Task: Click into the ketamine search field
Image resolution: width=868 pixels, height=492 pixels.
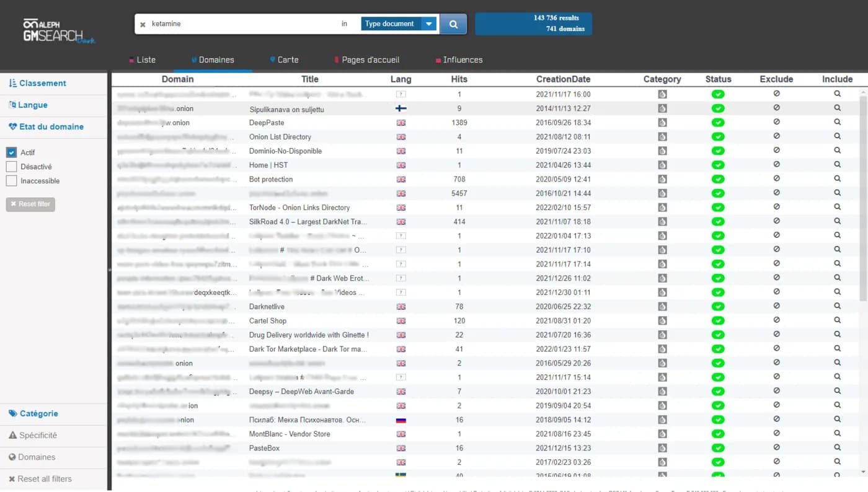Action: [x=242, y=24]
